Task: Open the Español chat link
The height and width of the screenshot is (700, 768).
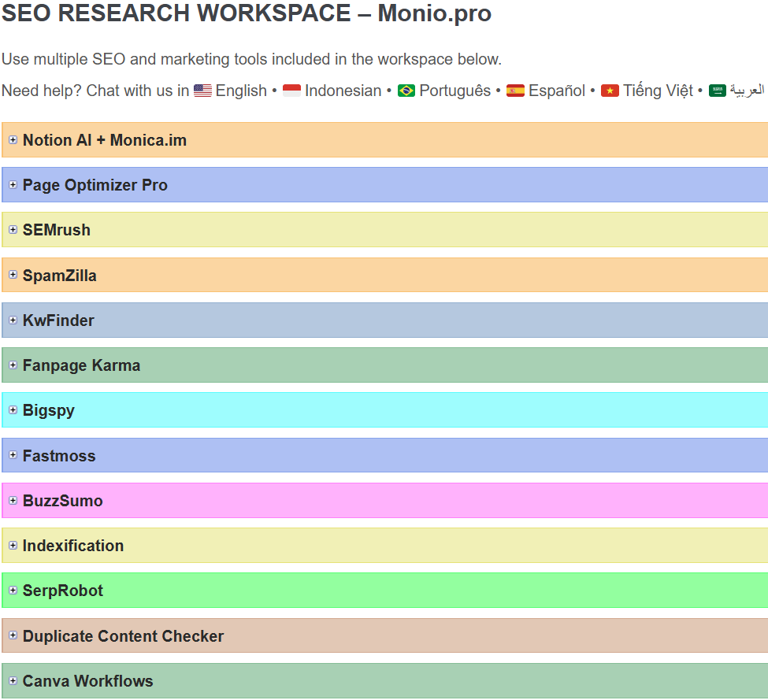Action: [557, 91]
